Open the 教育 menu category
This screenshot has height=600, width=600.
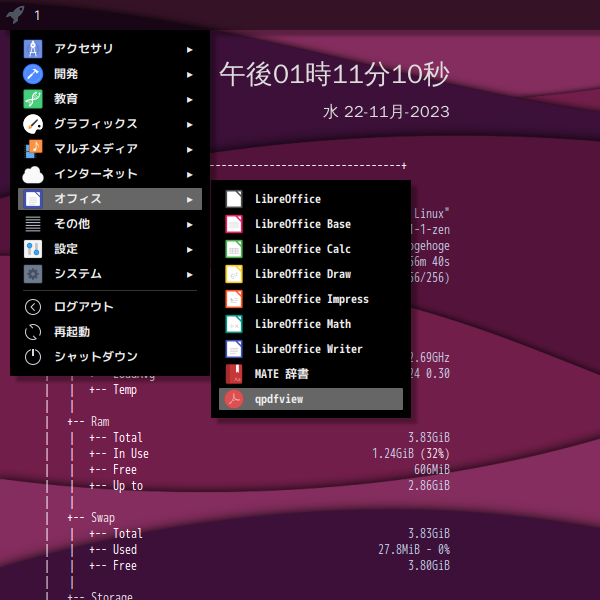click(110, 99)
